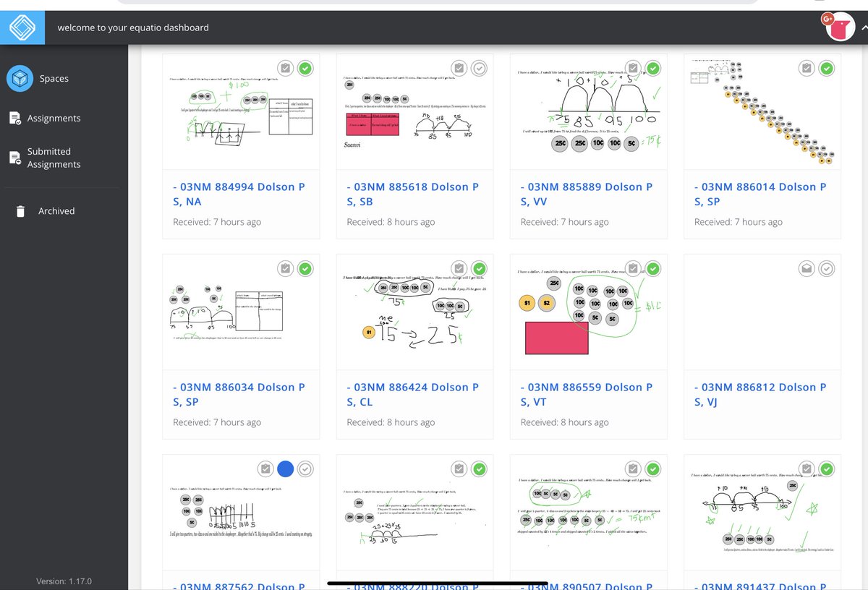Image resolution: width=868 pixels, height=590 pixels.
Task: Click 'Received: 8 hours ago' under 886424
Action: tap(391, 422)
